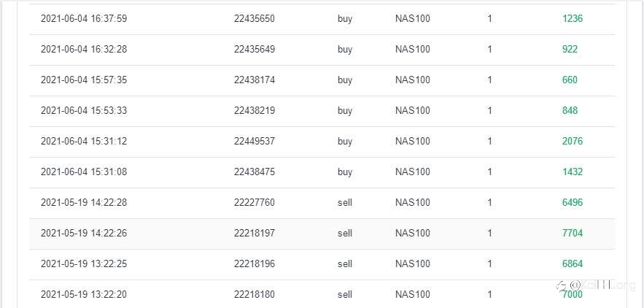Image resolution: width=644 pixels, height=308 pixels.
Task: Click order number 22218180
Action: click(x=255, y=294)
